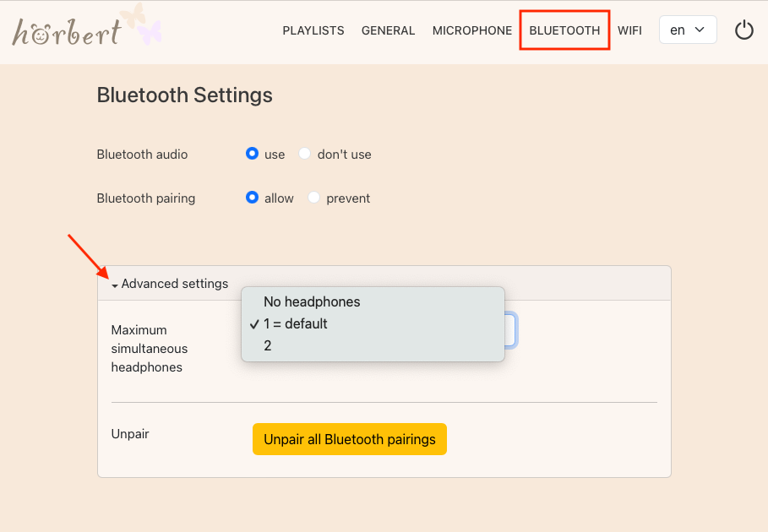This screenshot has height=532, width=768.
Task: Choose 'prevent' for Bluetooth pairing
Action: (x=314, y=198)
